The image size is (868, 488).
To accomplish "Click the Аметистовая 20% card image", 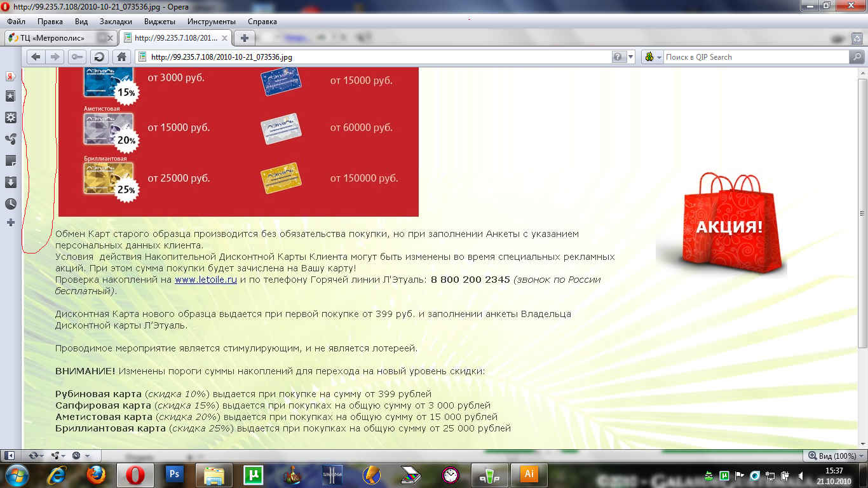I will [108, 129].
